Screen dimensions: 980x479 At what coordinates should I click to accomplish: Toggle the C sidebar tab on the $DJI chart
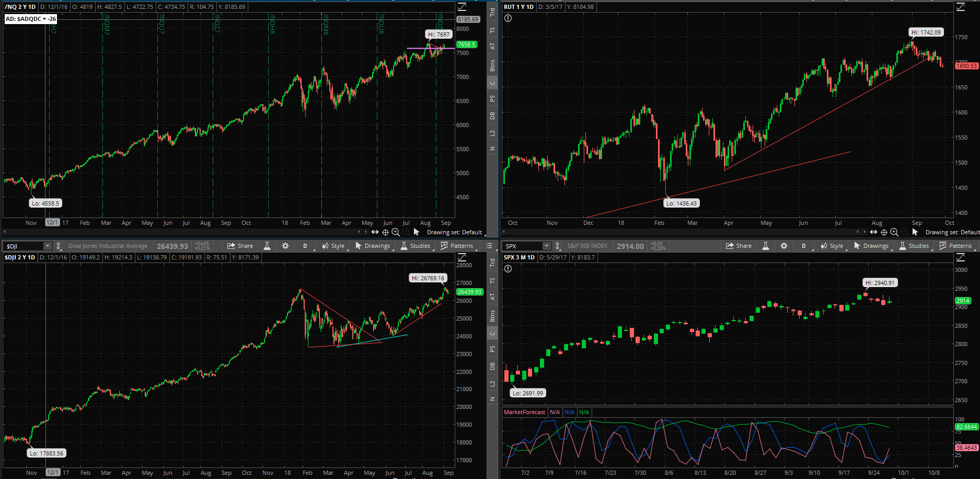pyautogui.click(x=492, y=333)
